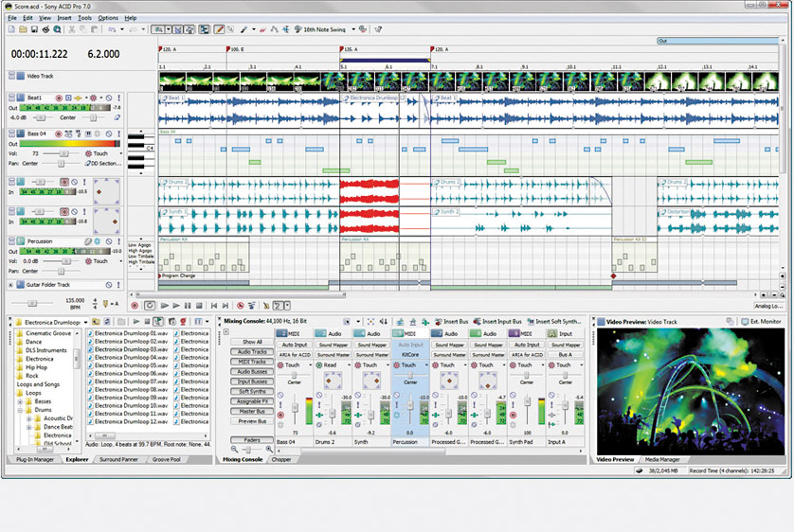Open the 16th Note Swing groove dropdown
Viewport: 794px width, 532px height.
[353, 29]
